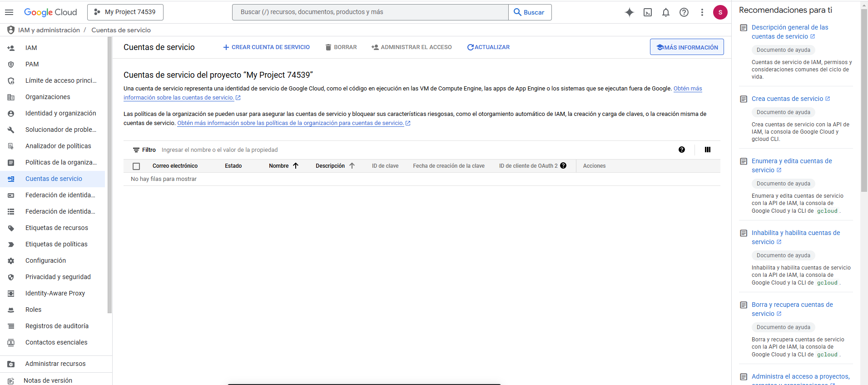Open Registros de auditoría in sidebar
The height and width of the screenshot is (385, 868).
pos(57,326)
